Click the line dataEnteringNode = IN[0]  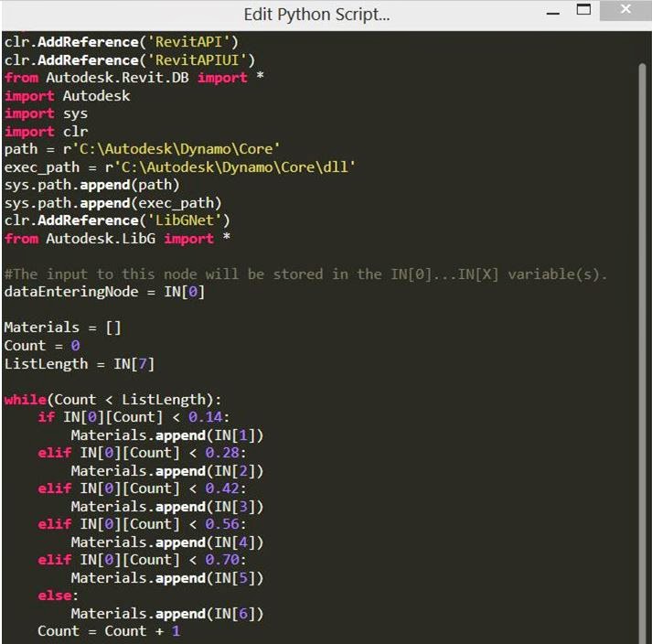pyautogui.click(x=104, y=292)
